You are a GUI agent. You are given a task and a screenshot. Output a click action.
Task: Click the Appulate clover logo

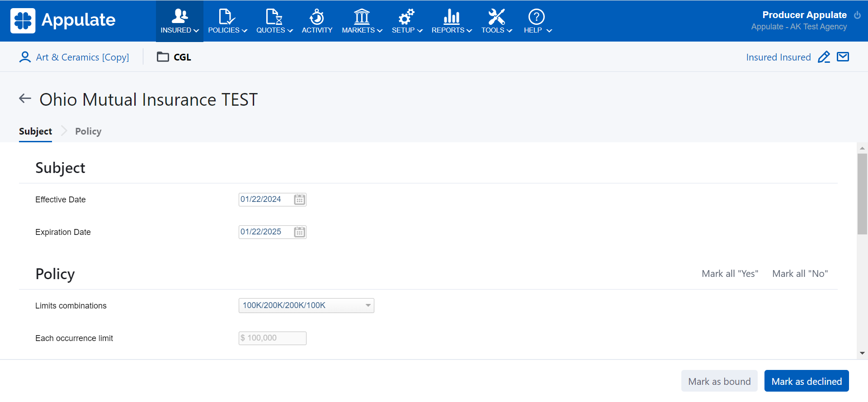(23, 21)
